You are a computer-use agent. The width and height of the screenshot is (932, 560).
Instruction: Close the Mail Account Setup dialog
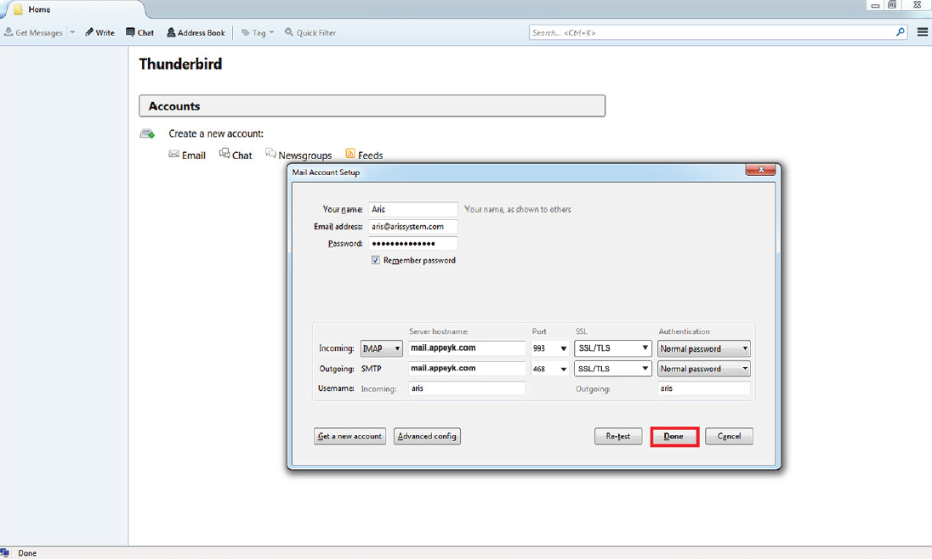[x=760, y=170]
